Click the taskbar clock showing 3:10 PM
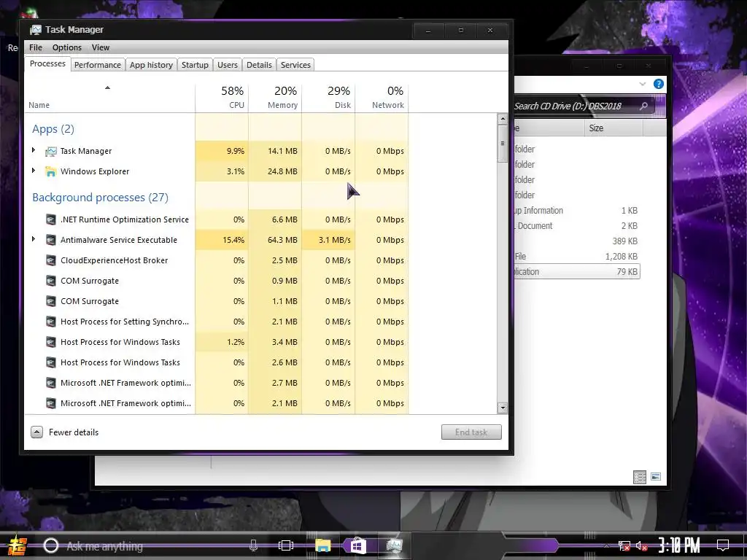This screenshot has width=747, height=560. [x=679, y=545]
